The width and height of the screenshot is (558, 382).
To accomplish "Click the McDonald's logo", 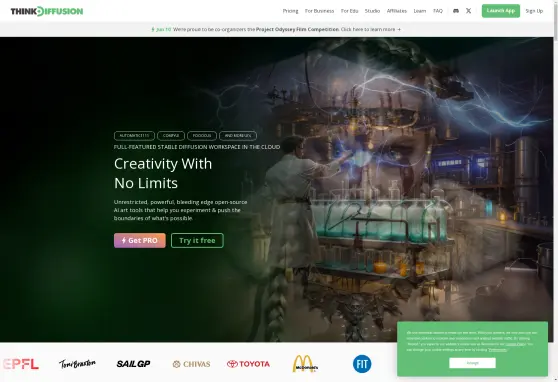I will click(x=305, y=363).
